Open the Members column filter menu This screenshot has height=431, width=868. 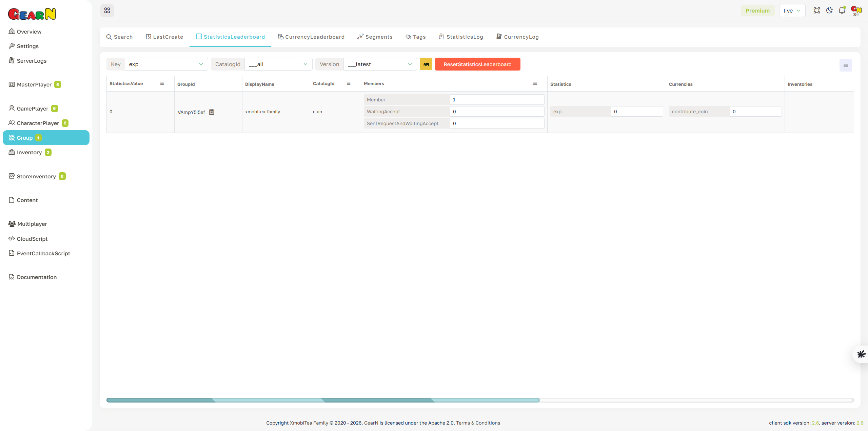coord(535,83)
